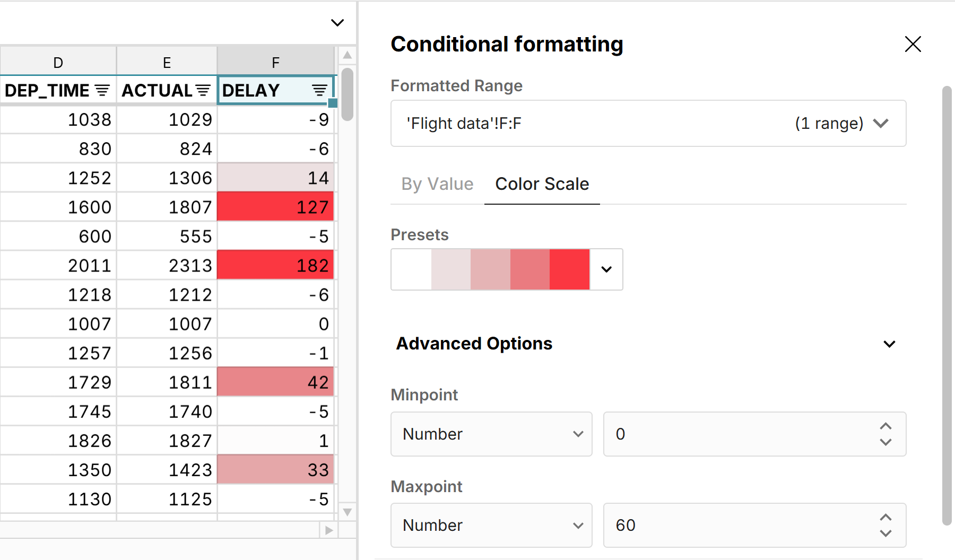Select the cell with delay value 182
This screenshot has height=560, width=955.
click(275, 265)
